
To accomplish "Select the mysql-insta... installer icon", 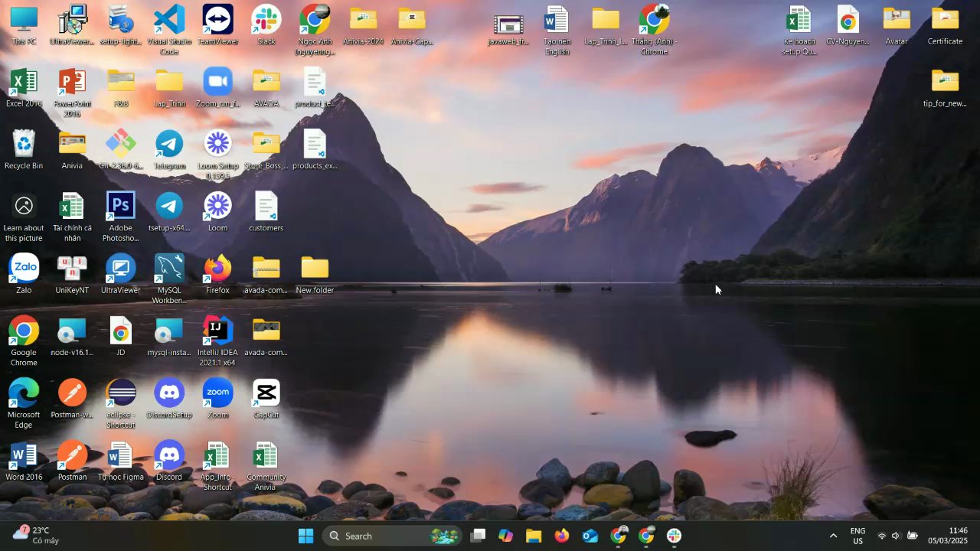I will (169, 336).
